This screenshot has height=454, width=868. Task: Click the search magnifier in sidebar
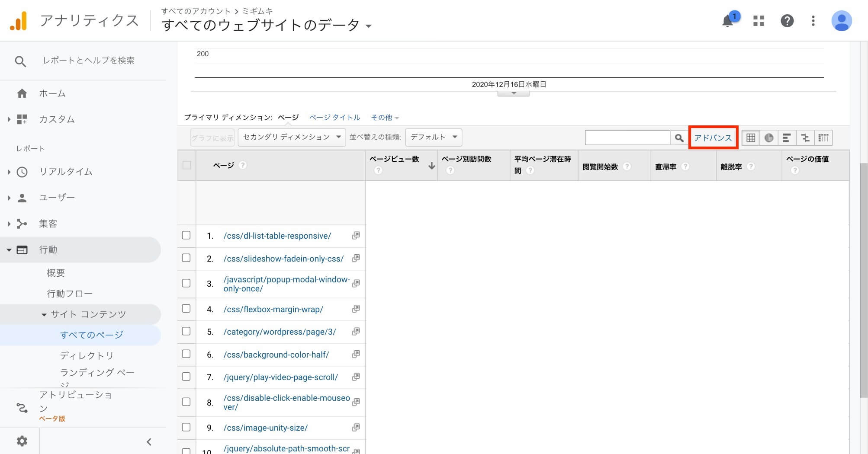(20, 61)
